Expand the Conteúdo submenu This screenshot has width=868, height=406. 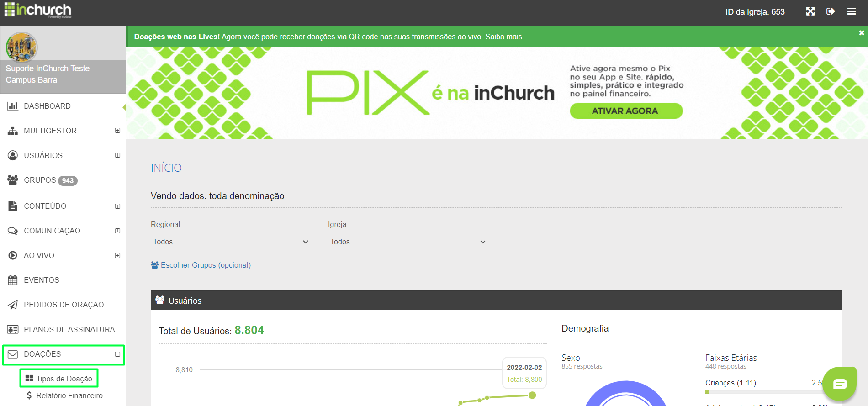(117, 206)
